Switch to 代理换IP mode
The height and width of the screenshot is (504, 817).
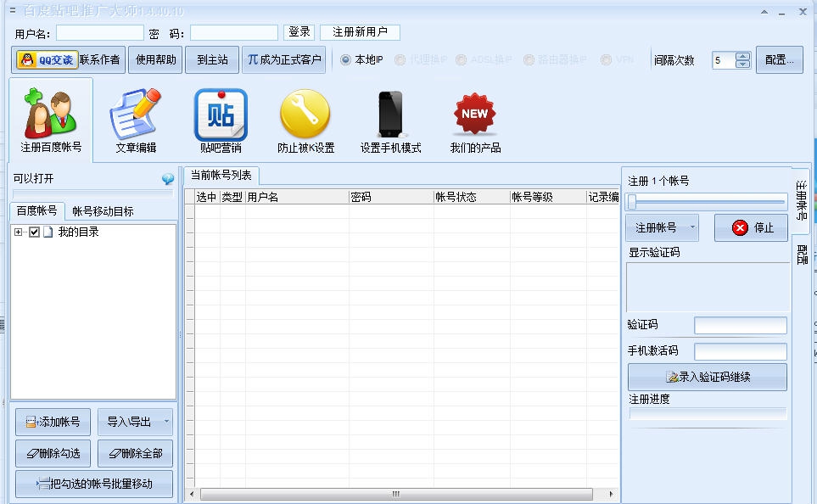(x=400, y=59)
